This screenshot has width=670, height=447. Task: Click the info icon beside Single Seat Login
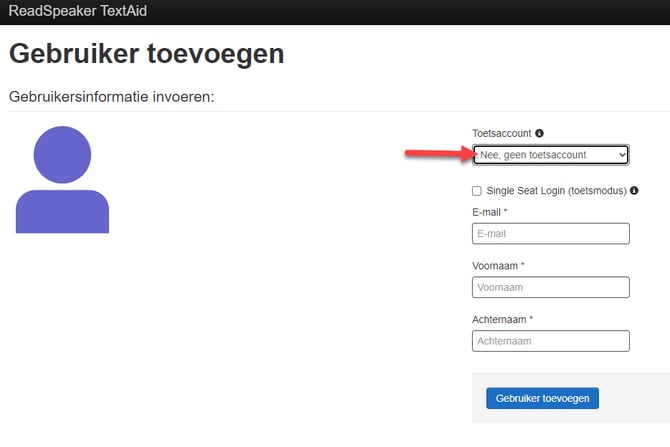(634, 190)
